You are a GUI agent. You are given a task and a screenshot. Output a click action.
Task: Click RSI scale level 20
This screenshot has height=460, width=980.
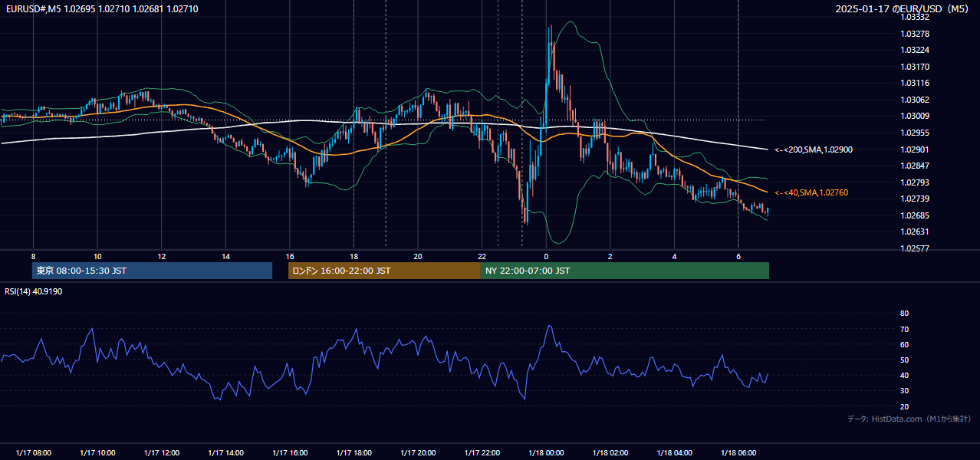(904, 406)
